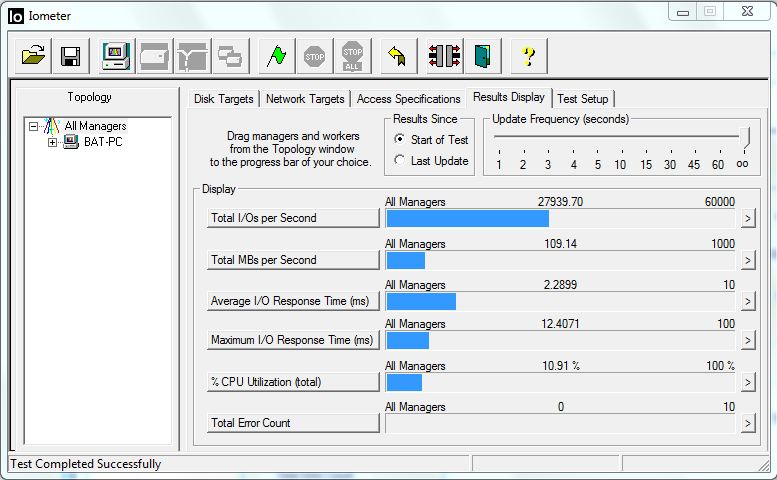
Task: Open arrow beside % CPU Utilization bar
Action: (748, 382)
